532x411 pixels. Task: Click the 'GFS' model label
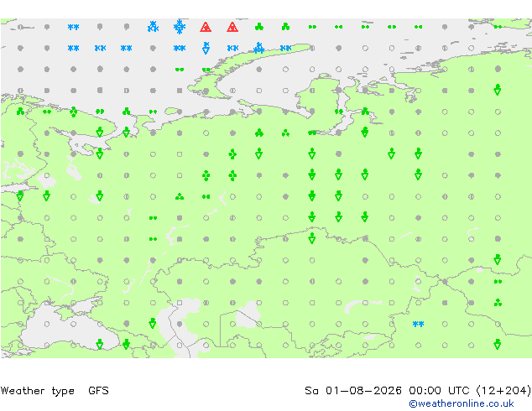tap(98, 391)
